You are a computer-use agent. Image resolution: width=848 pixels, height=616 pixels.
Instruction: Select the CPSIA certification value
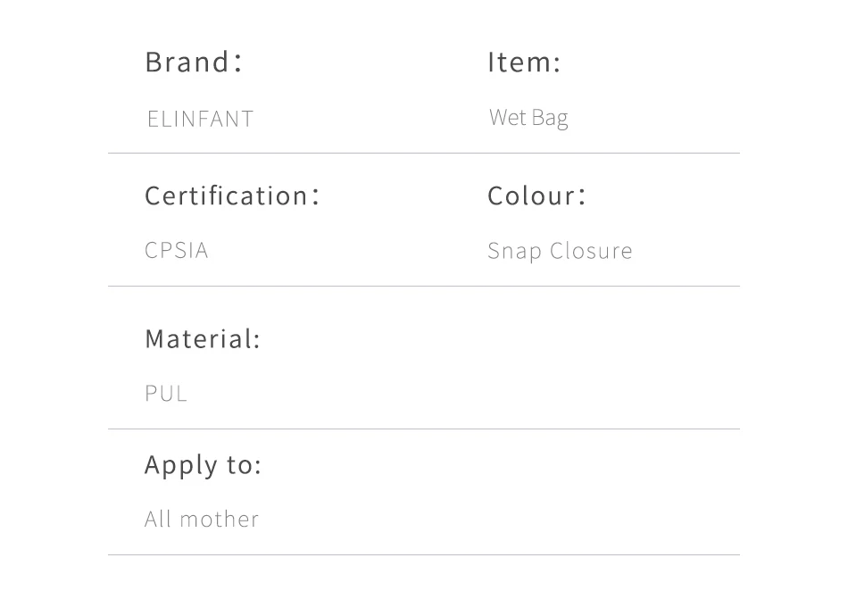coord(177,250)
